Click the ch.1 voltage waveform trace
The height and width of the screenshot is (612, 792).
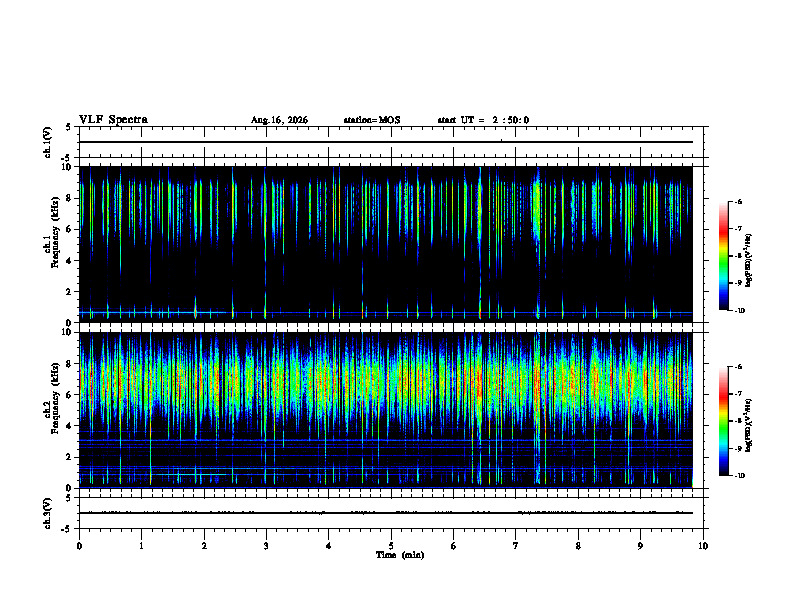(386, 142)
